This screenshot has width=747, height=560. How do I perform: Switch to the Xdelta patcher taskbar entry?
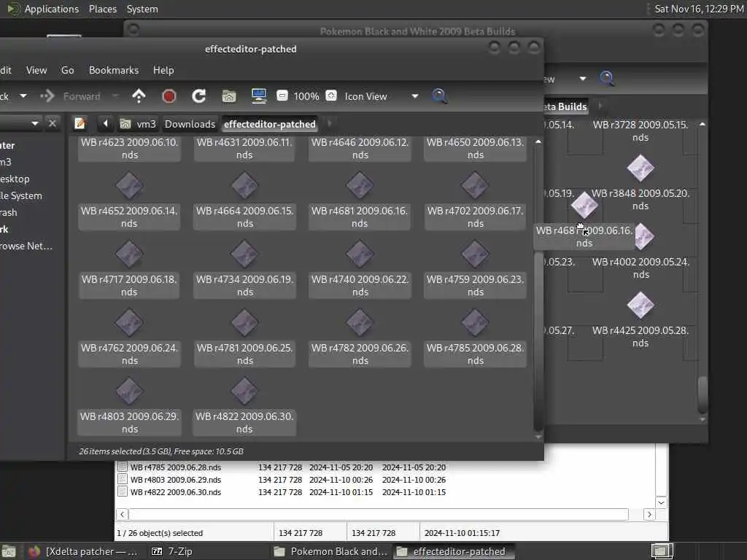[82, 551]
